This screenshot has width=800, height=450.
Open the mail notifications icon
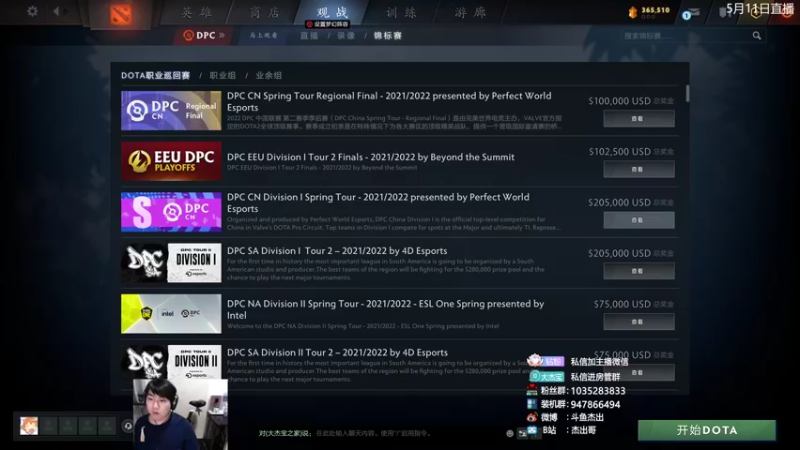[692, 13]
